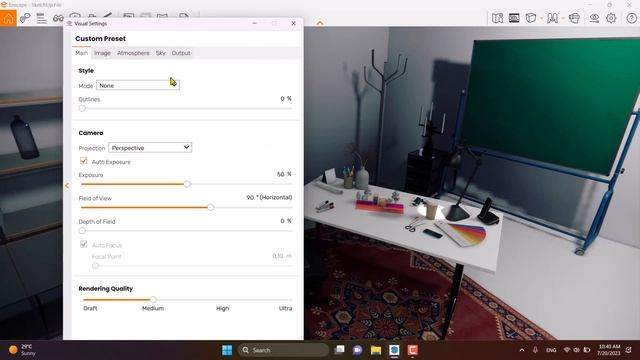This screenshot has width=640, height=360.
Task: Click the Rendering Quality slider handle
Action: click(x=153, y=300)
